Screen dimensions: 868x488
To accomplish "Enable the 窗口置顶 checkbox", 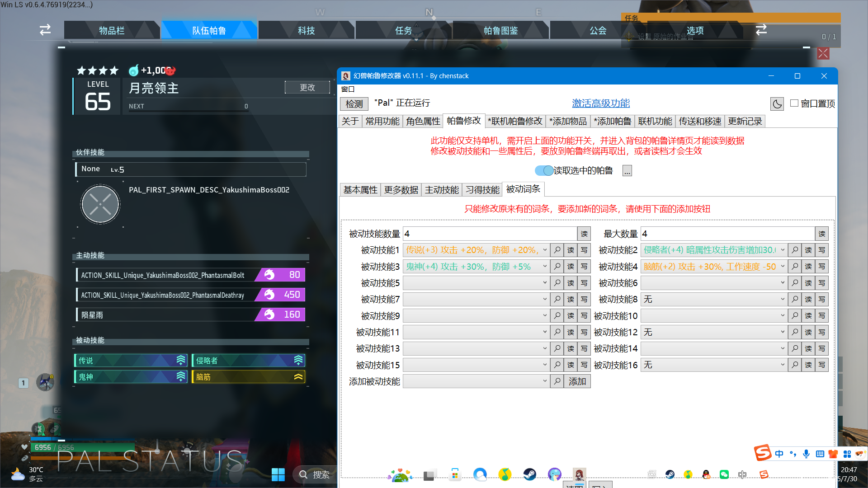I will click(x=794, y=103).
